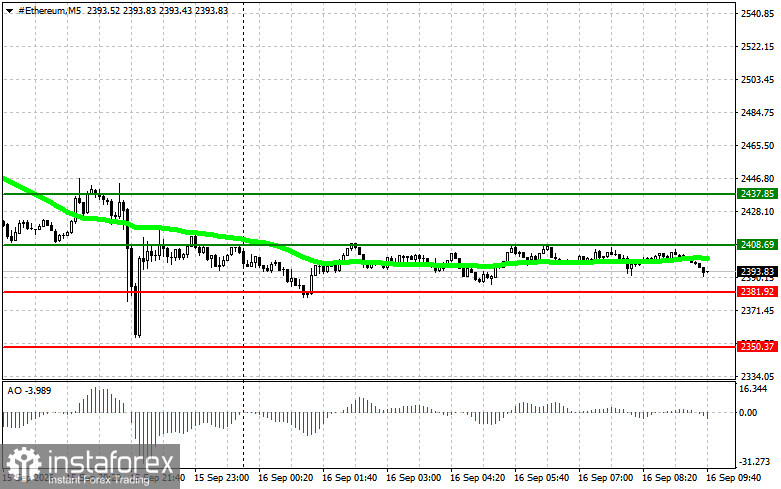The height and width of the screenshot is (489, 781).
Task: Click the AO -3.989 indicator label
Action: pyautogui.click(x=29, y=391)
